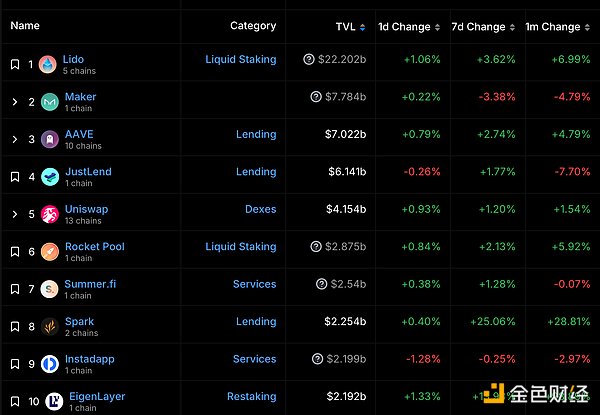Click the Uniswap unicorn logo

click(x=49, y=214)
